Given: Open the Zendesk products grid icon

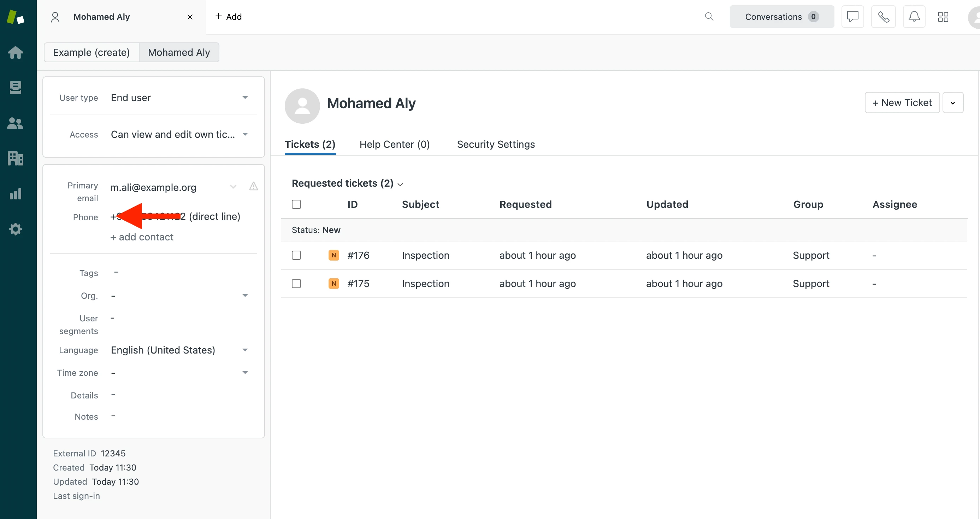Looking at the screenshot, I should 943,17.
